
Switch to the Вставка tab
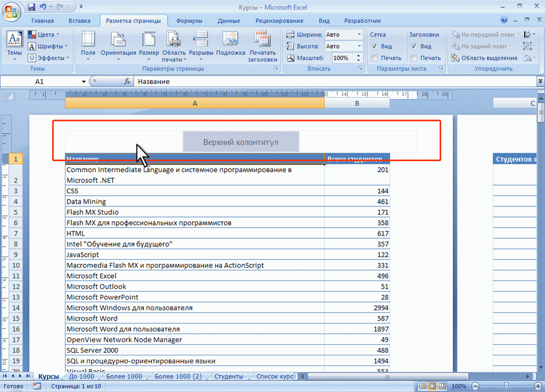click(79, 21)
